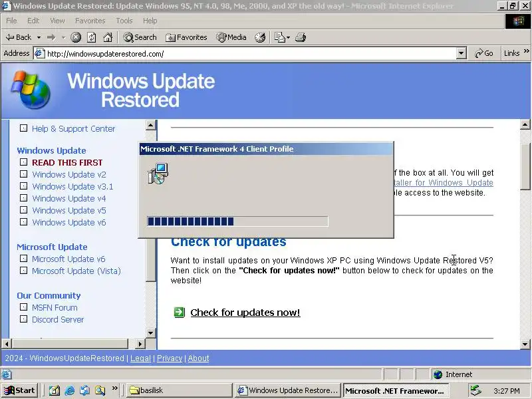Click the Help & Support Center link
Image resolution: width=532 pixels, height=399 pixels.
(73, 129)
